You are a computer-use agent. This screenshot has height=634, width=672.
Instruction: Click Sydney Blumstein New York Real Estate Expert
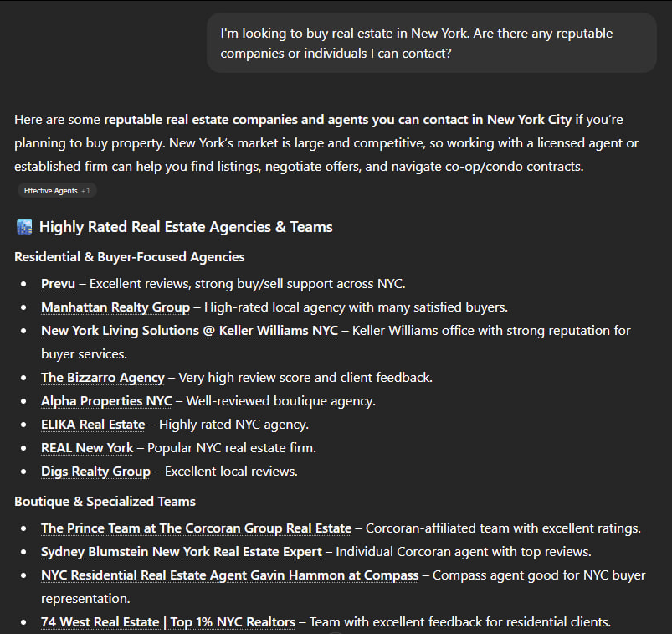[181, 552]
